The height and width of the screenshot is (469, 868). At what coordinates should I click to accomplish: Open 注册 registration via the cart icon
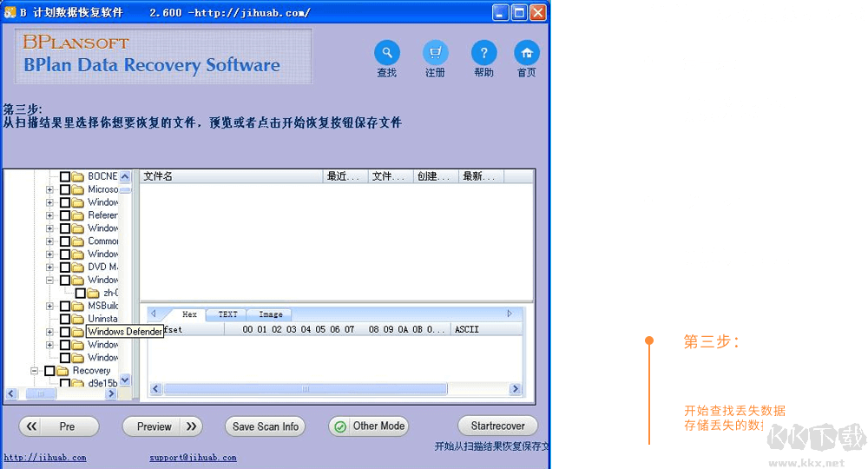436,53
